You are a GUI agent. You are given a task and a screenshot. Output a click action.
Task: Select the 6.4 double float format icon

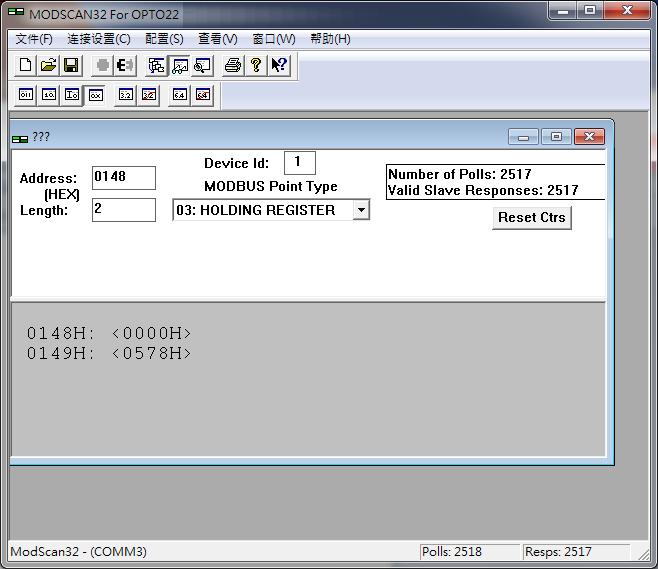click(x=180, y=95)
